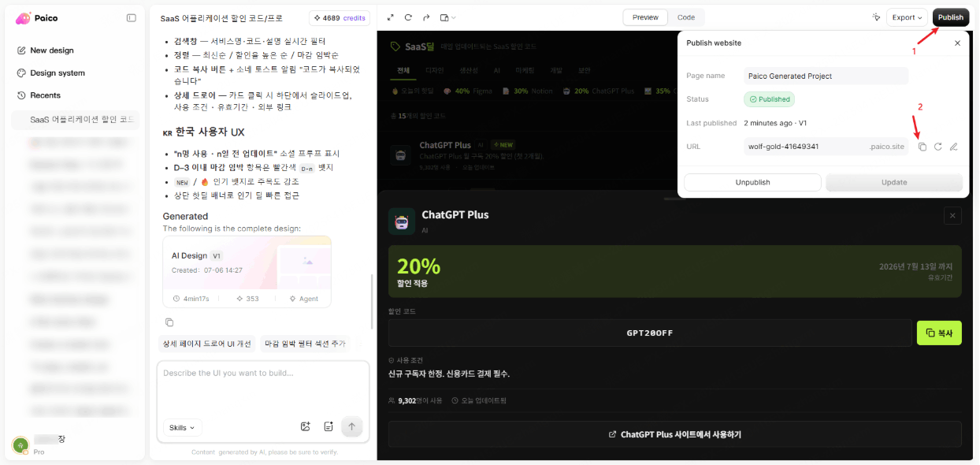Click the Paico logo icon
The width and height of the screenshot is (980, 465).
(23, 18)
